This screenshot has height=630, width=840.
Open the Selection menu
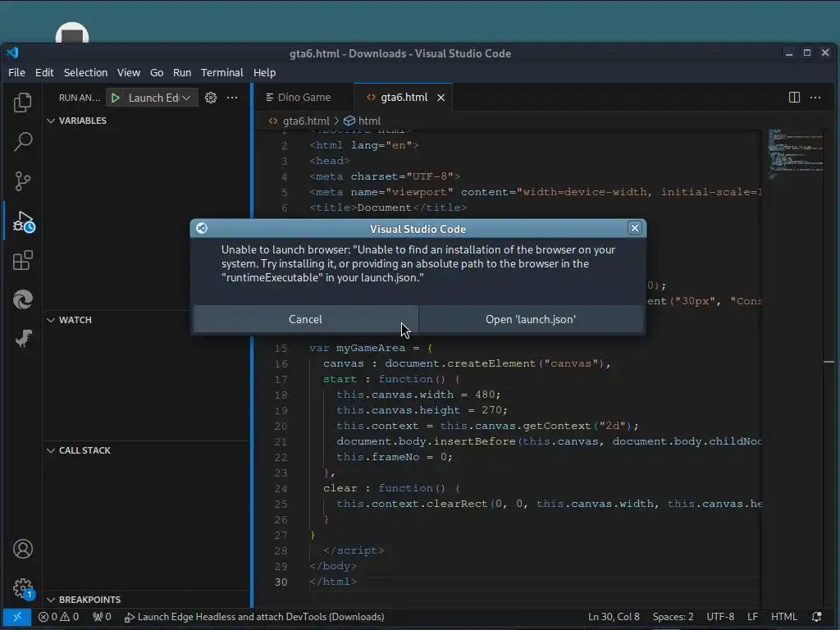[x=85, y=72]
